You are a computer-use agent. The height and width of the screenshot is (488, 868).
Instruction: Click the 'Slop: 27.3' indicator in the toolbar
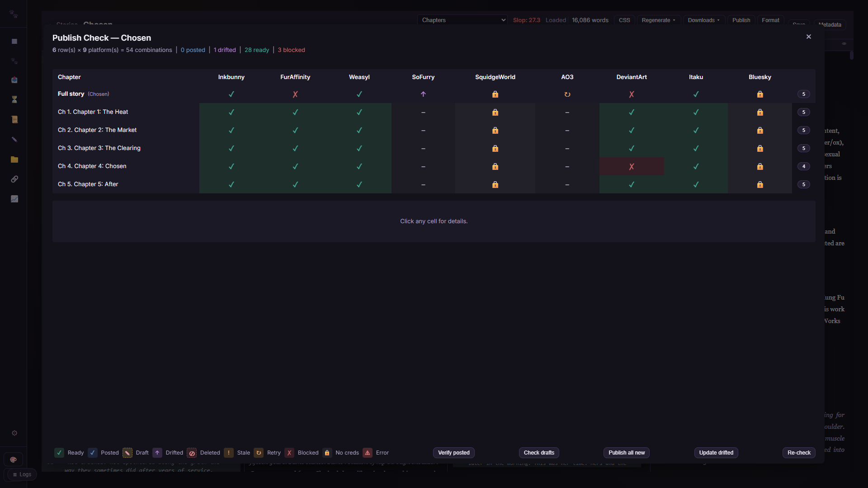526,20
